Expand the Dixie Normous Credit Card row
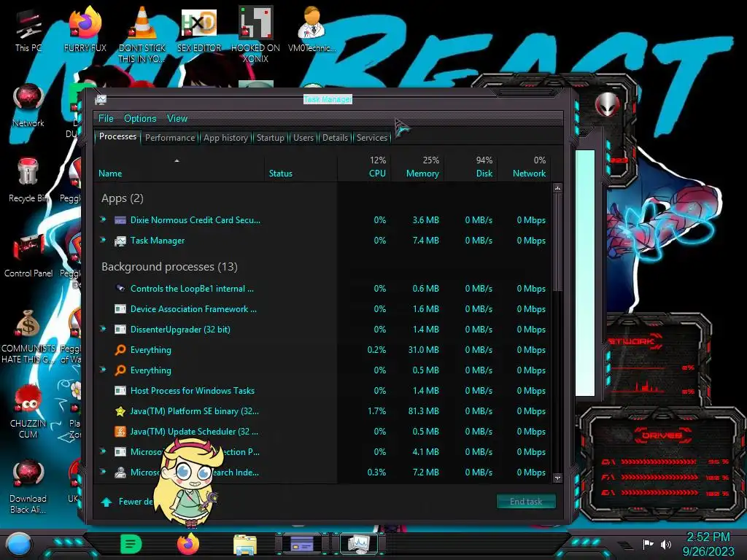The width and height of the screenshot is (747, 560). point(103,219)
